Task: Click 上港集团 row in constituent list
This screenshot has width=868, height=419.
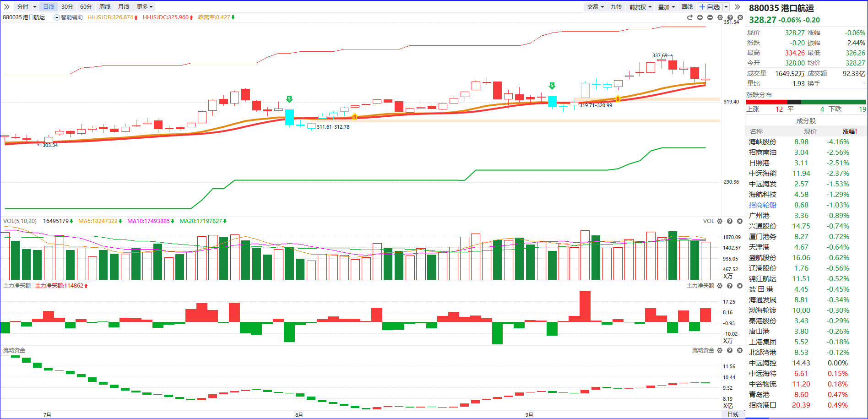Action: (x=806, y=342)
